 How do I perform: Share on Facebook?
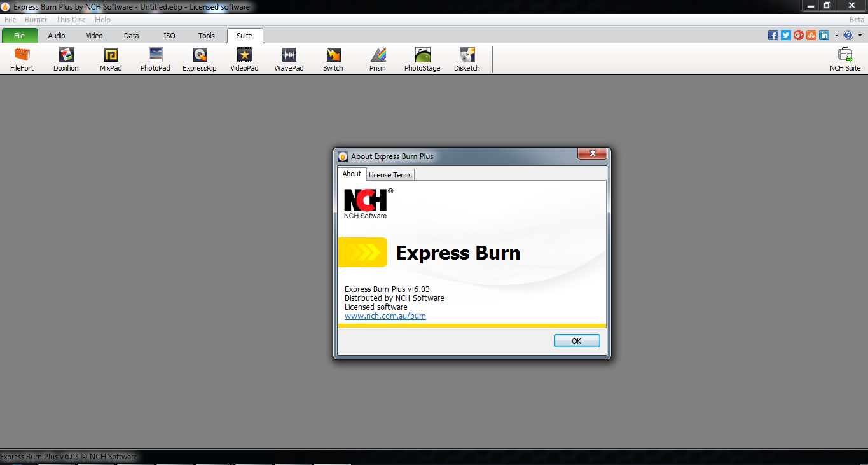(773, 36)
